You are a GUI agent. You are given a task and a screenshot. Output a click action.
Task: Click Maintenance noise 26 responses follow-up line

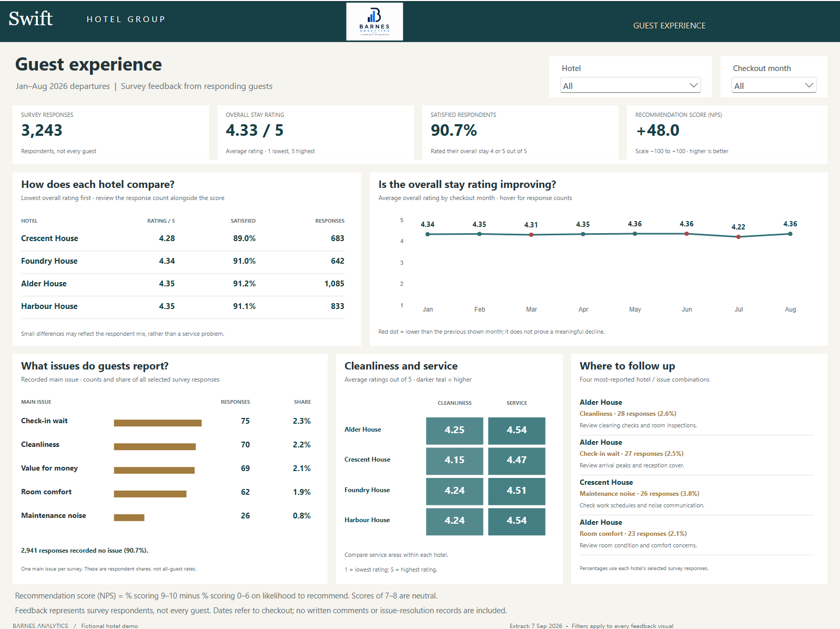pyautogui.click(x=640, y=494)
